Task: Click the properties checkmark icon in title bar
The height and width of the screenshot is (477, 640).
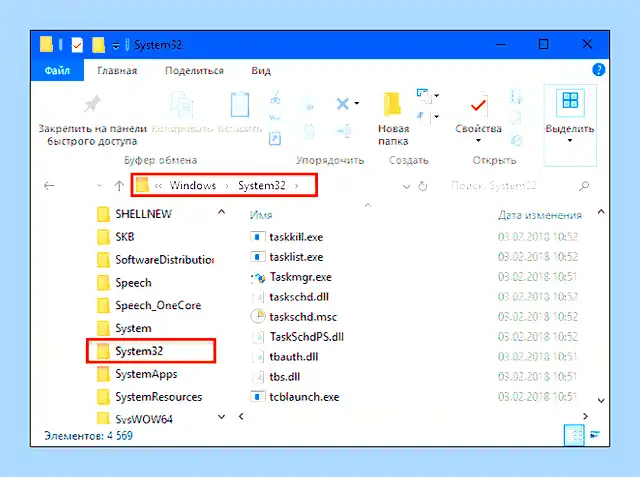Action: [x=77, y=45]
